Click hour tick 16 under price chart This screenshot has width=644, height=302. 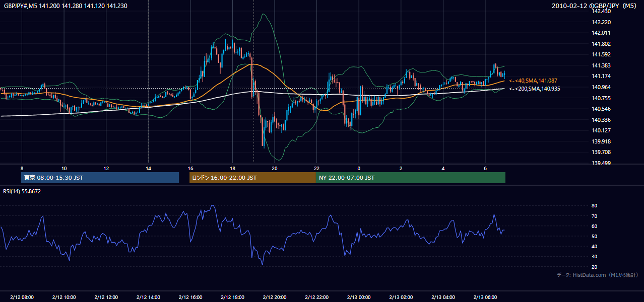click(x=190, y=168)
